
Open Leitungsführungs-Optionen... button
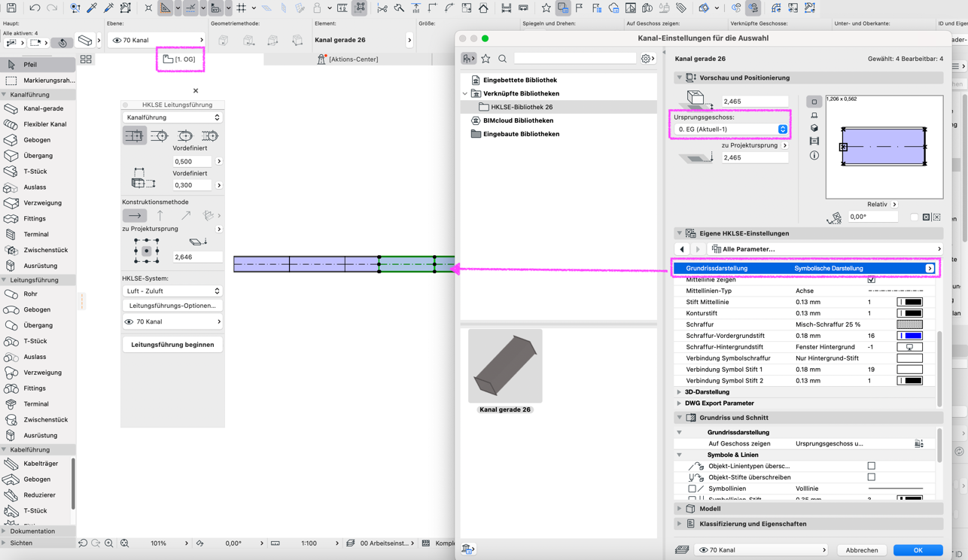point(172,306)
